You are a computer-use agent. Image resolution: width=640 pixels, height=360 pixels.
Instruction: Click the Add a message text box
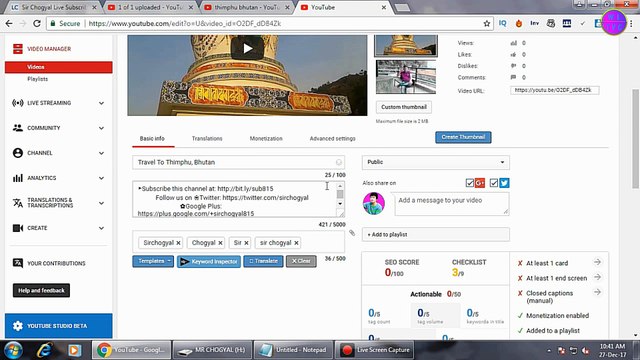452,203
